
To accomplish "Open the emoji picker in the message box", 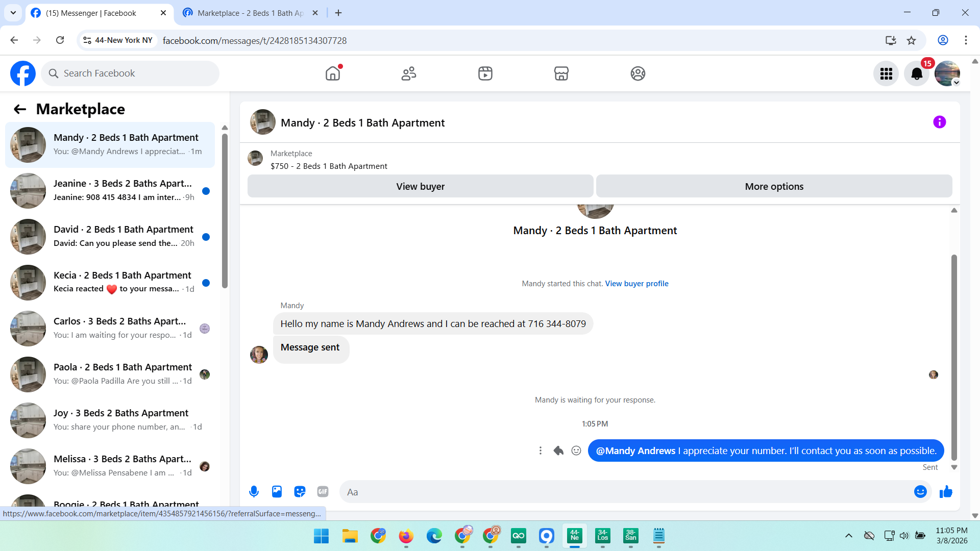I will pyautogui.click(x=920, y=492).
